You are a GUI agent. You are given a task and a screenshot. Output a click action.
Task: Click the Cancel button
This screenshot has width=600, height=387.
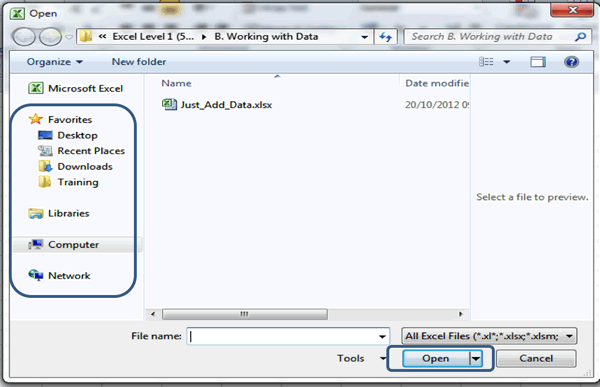tap(536, 358)
